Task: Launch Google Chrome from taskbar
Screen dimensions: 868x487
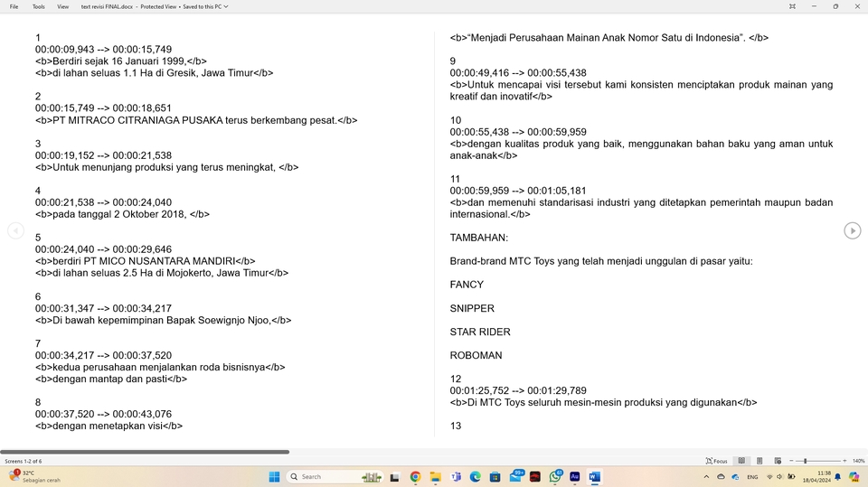Action: click(415, 476)
